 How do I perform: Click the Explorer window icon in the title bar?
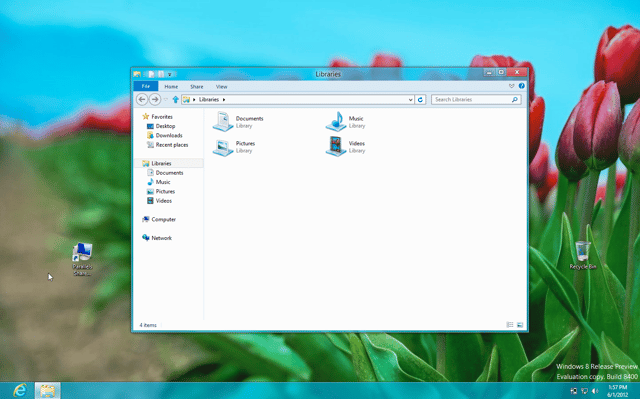tap(137, 74)
